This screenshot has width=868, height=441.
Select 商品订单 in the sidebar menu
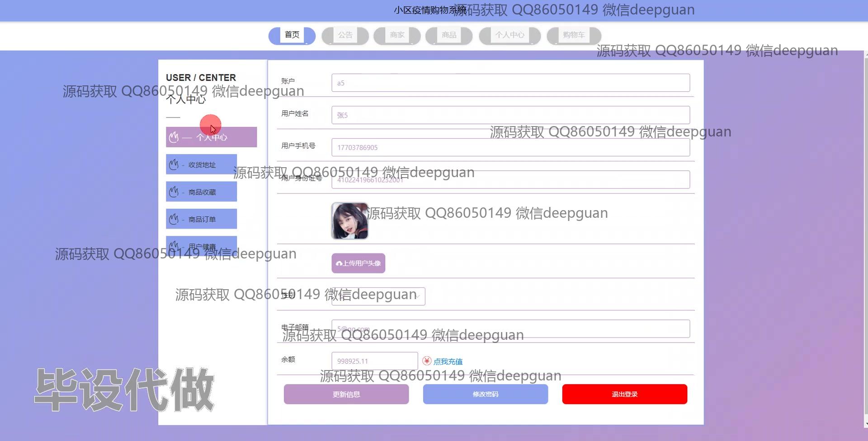[201, 219]
